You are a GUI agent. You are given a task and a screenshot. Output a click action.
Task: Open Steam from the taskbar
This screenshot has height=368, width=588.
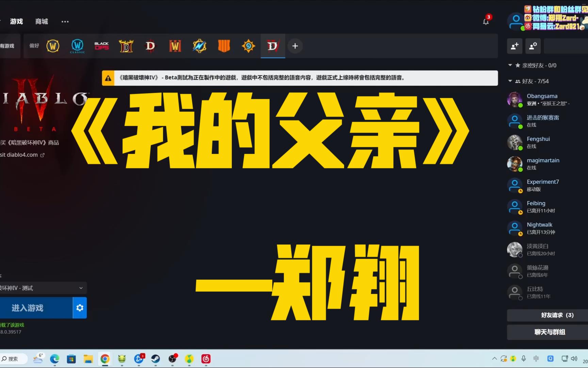[156, 359]
